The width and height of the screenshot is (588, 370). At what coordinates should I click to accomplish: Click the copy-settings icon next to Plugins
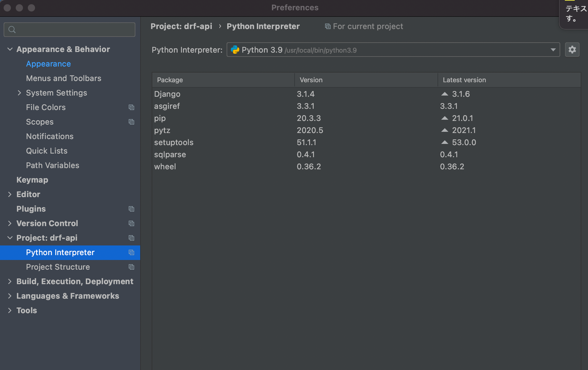click(131, 209)
